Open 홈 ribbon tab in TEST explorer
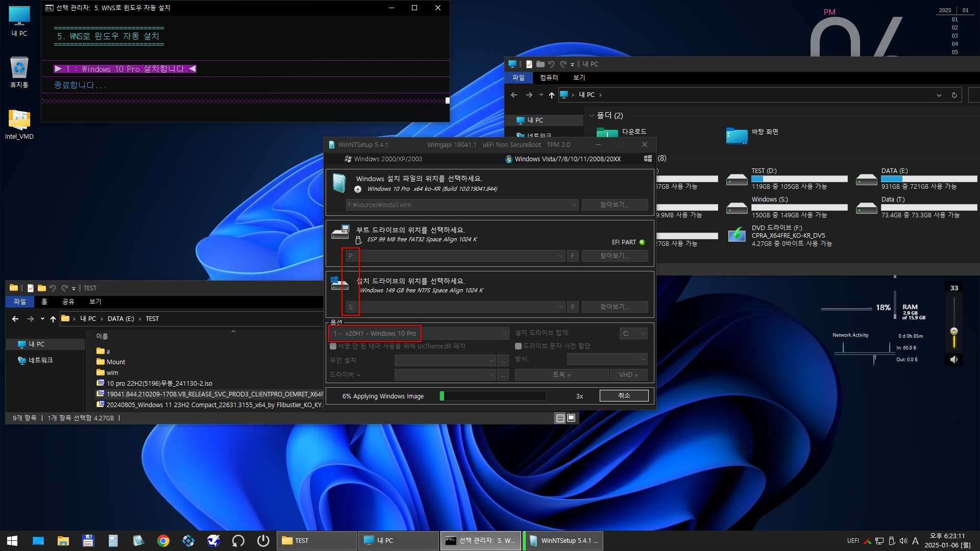 pos(44,302)
